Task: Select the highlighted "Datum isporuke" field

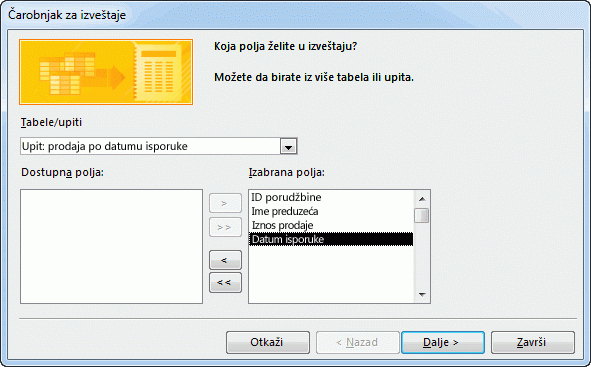Action: click(331, 239)
